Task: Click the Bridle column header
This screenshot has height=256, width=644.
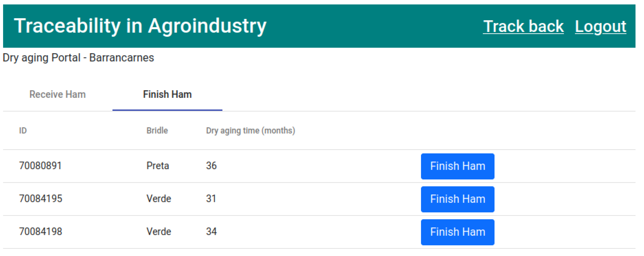Action: [157, 131]
